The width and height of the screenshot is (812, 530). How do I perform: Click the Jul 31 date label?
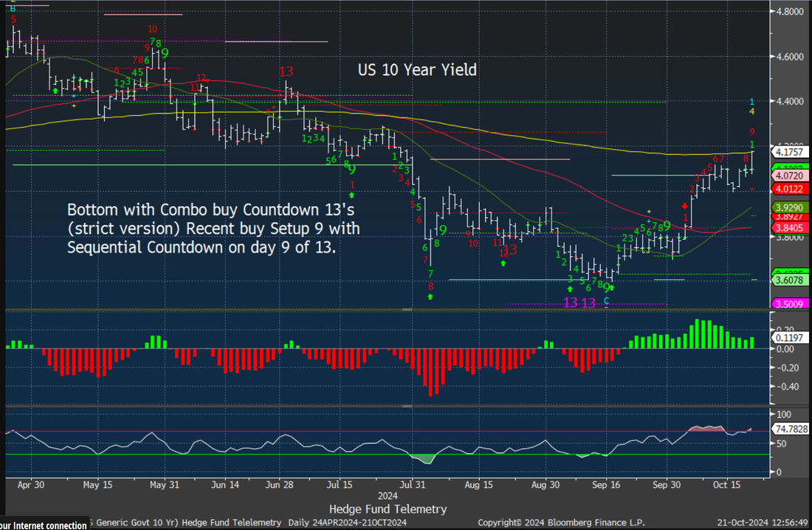click(x=412, y=485)
